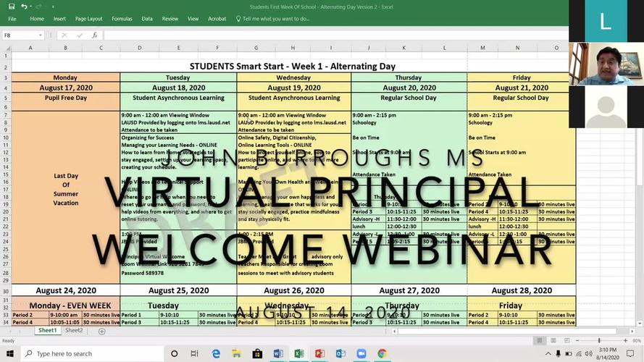The width and height of the screenshot is (644, 362).
Task: Expand the Name Box dropdown arrow
Action: tap(41, 35)
